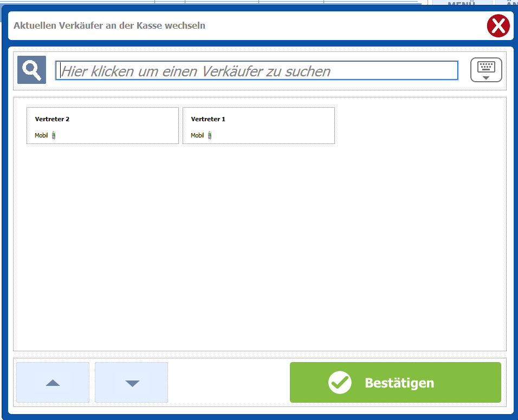Viewport: 518px width, 420px height.
Task: Click the 'Mobil' text under Vertreter 1
Action: (197, 135)
